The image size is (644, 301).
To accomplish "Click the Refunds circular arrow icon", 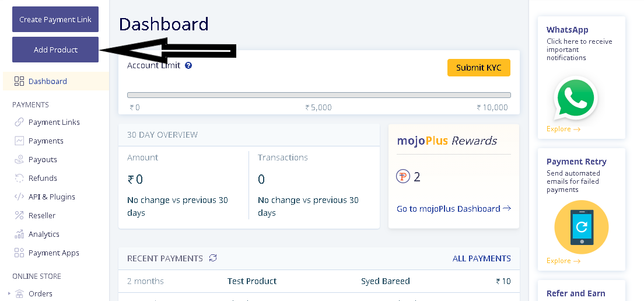I will click(19, 178).
